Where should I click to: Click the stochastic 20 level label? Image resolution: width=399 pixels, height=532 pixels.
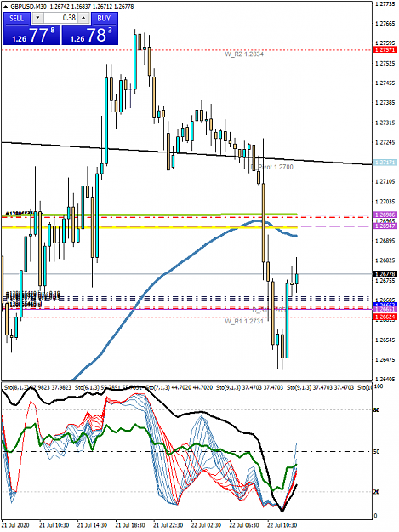pyautogui.click(x=377, y=492)
